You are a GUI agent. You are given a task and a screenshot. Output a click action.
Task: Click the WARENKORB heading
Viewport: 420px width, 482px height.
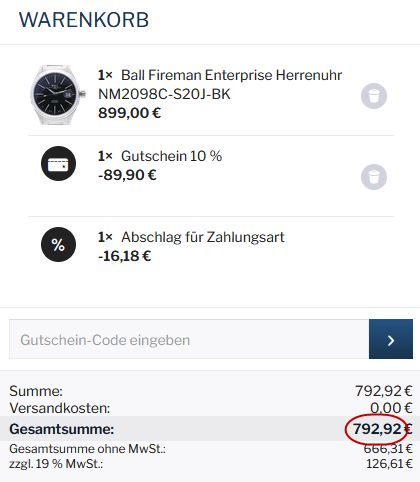(x=84, y=20)
